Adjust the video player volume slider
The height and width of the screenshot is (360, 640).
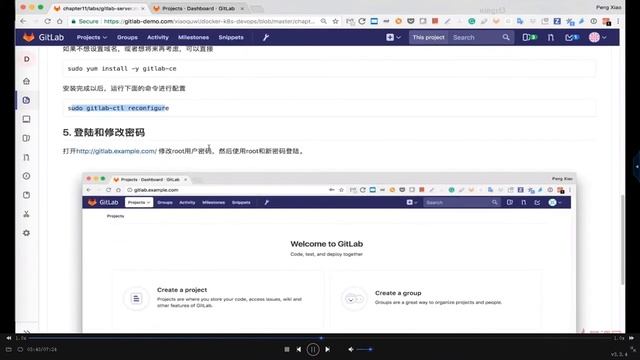coord(364,349)
